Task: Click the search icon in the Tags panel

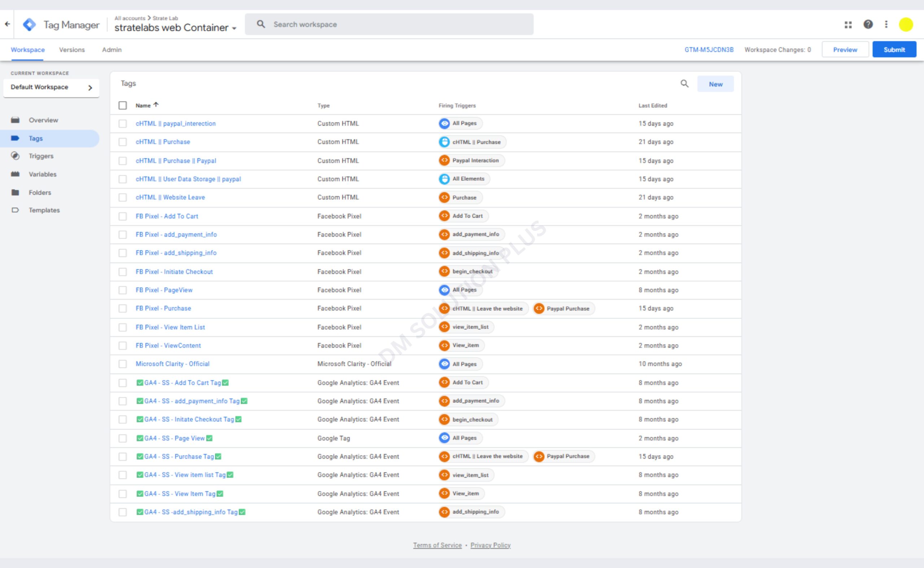Action: tap(684, 84)
